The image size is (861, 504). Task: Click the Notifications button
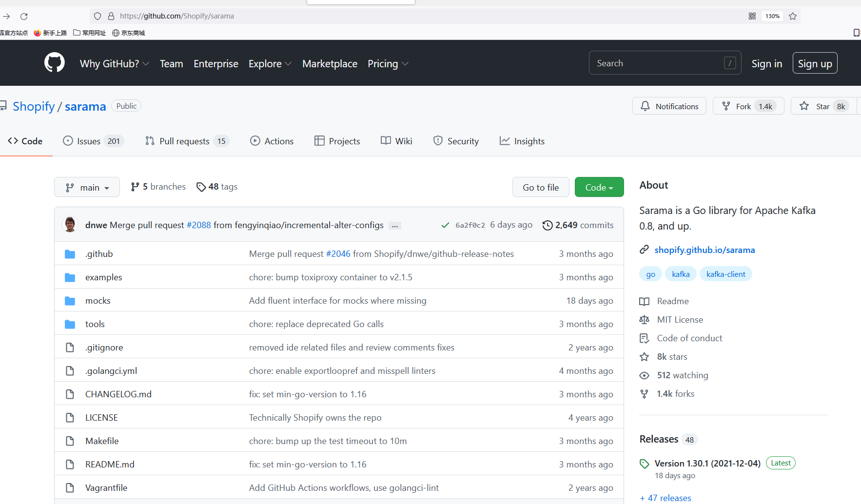click(669, 106)
